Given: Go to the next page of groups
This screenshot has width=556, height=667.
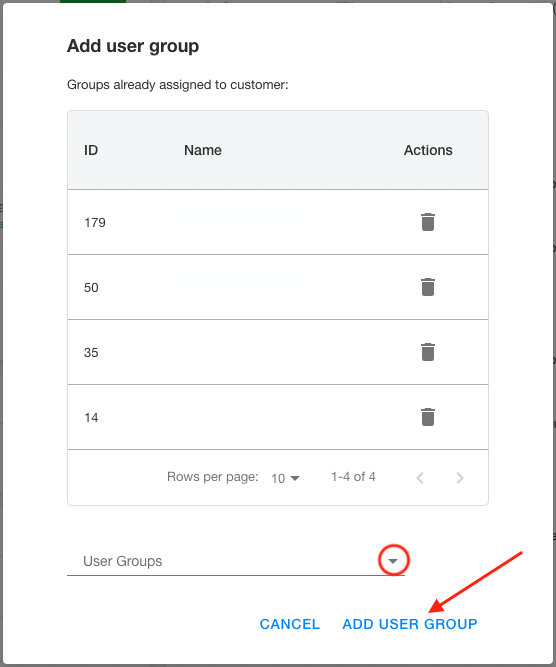Looking at the screenshot, I should coord(459,478).
